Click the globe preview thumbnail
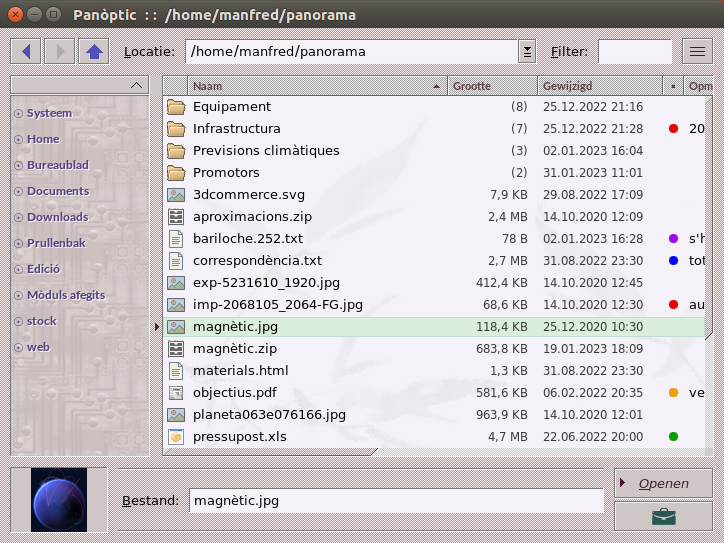This screenshot has width=724, height=543. click(x=59, y=500)
